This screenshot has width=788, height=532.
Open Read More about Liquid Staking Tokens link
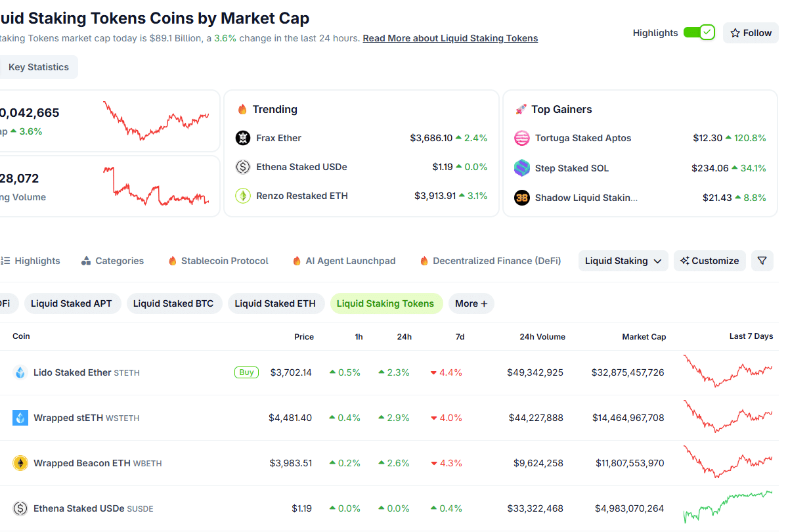pos(450,38)
